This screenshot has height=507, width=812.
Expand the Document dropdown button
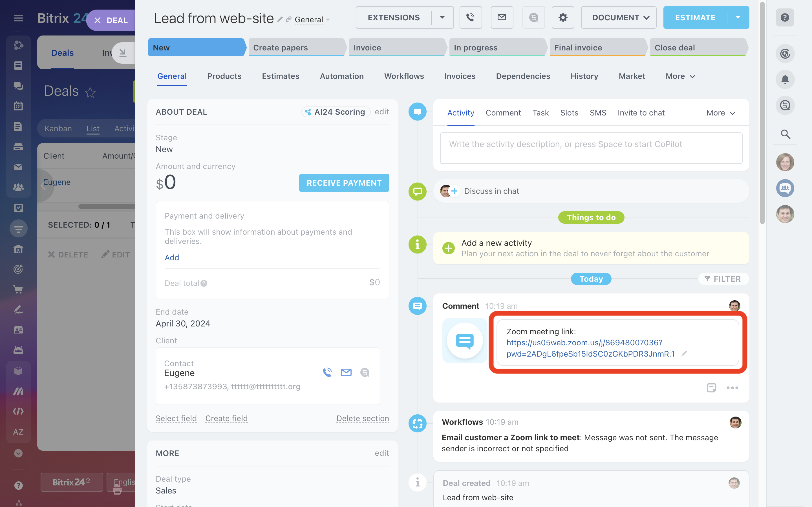[618, 17]
